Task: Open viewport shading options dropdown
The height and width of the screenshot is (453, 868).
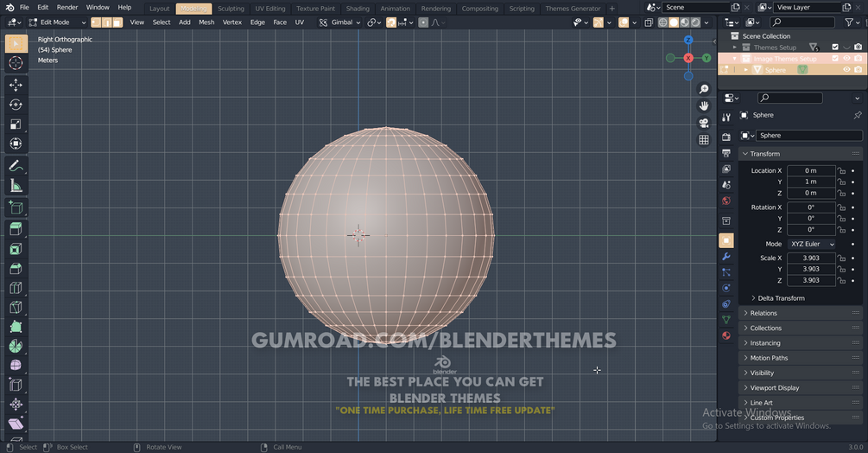Action: pos(706,22)
